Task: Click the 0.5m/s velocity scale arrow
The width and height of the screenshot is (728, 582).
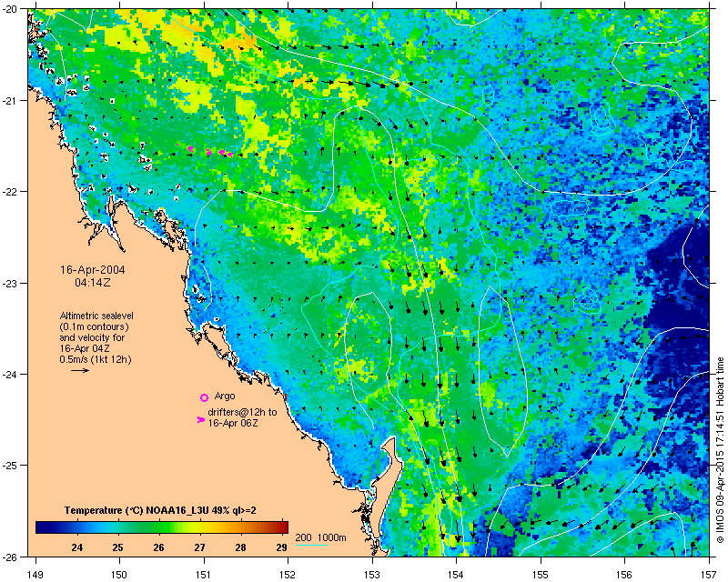Action: (x=80, y=370)
